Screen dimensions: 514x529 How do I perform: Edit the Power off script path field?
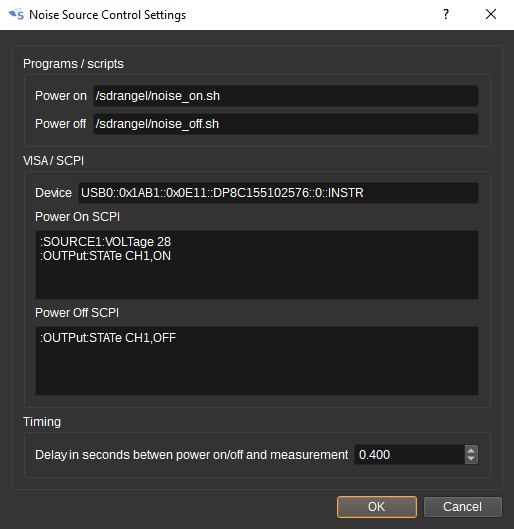coord(286,124)
